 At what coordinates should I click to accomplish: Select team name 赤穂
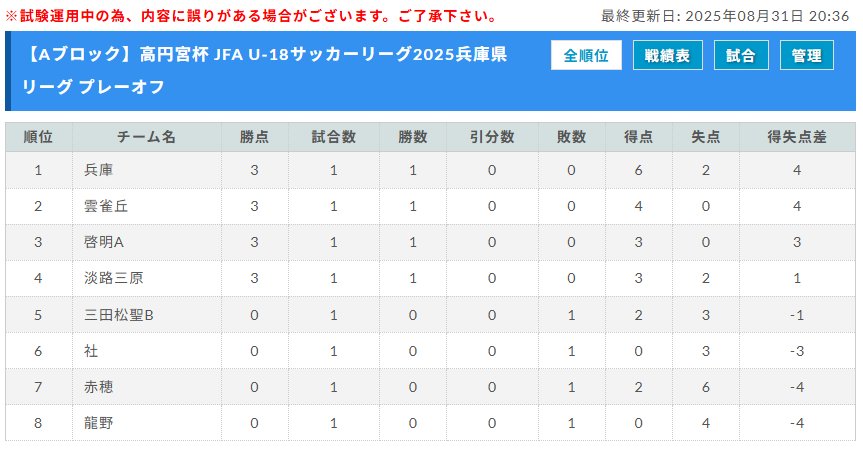click(x=99, y=387)
